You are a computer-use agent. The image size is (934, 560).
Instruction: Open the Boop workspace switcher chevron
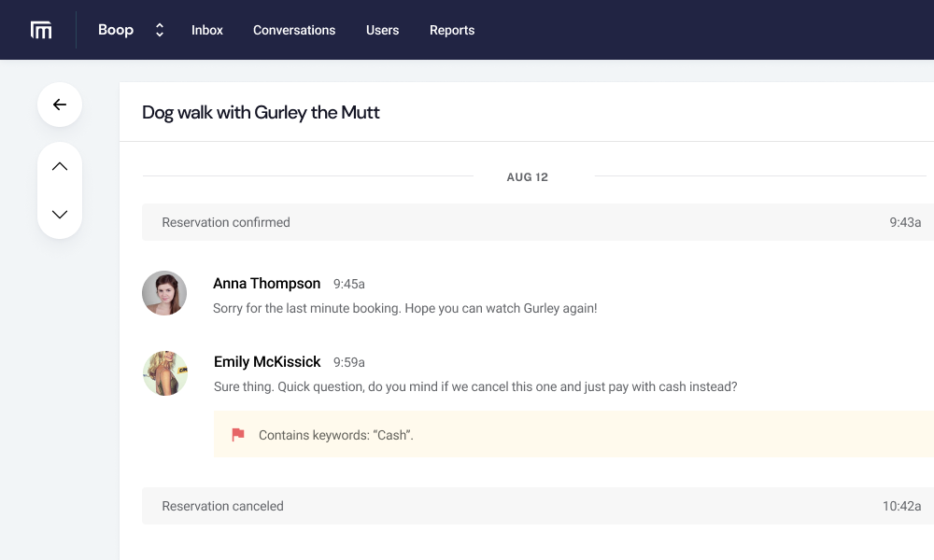coord(159,29)
